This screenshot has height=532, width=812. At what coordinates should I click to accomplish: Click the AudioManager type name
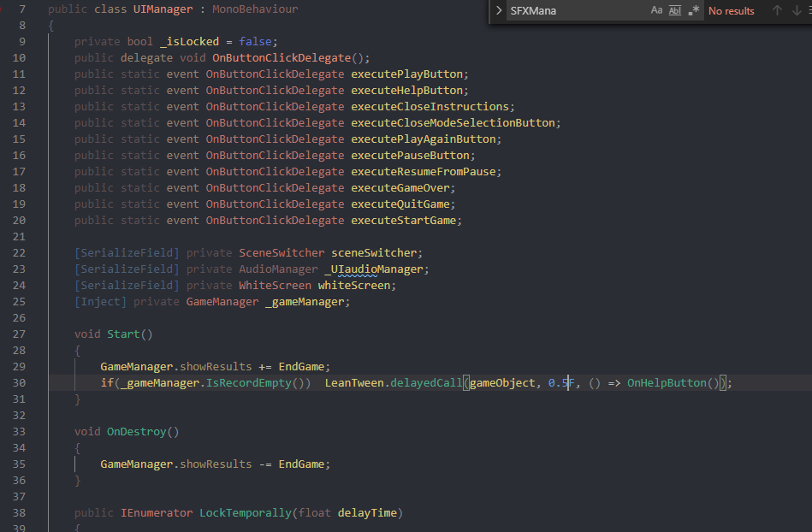pos(278,269)
